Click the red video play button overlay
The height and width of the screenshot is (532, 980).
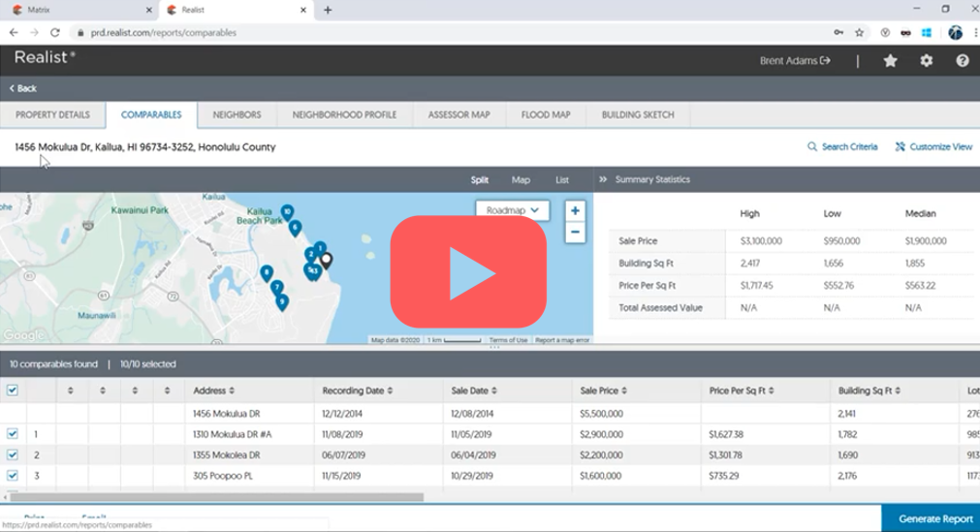click(468, 272)
